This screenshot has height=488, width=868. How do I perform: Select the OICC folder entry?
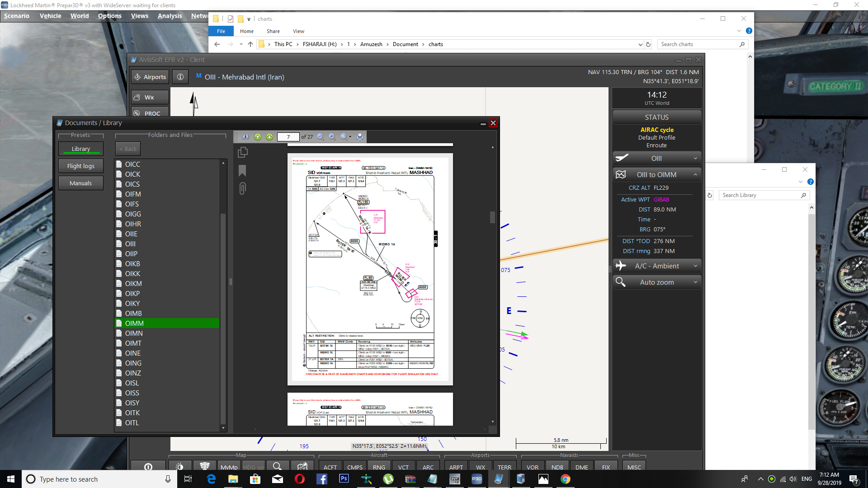167,164
